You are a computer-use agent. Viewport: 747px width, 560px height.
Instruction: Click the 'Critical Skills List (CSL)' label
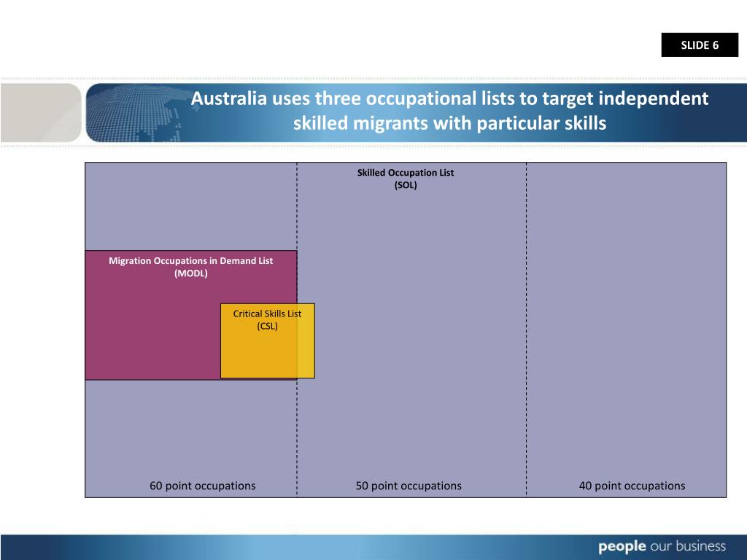point(267,319)
